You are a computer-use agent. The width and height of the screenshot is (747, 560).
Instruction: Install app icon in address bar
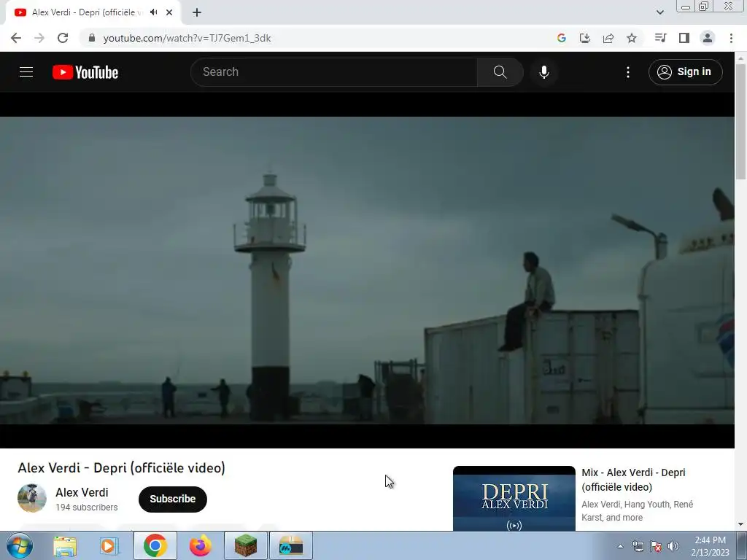tap(584, 38)
